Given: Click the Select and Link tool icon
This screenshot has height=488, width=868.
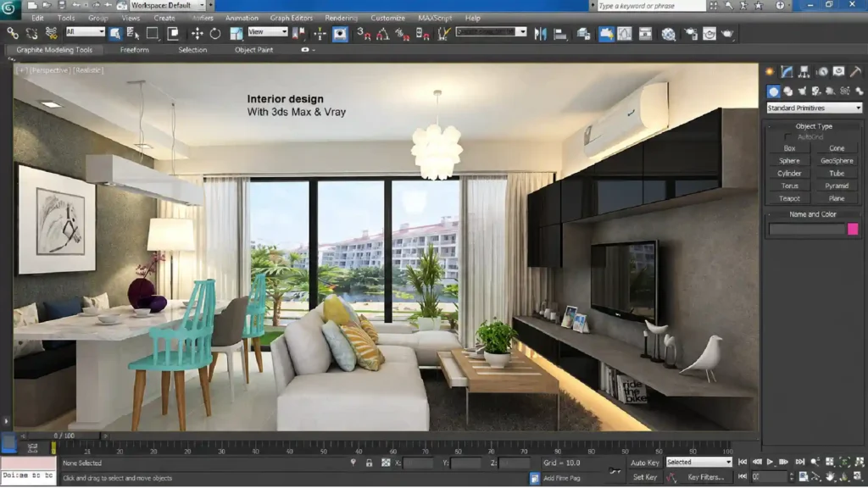Looking at the screenshot, I should pos(13,34).
